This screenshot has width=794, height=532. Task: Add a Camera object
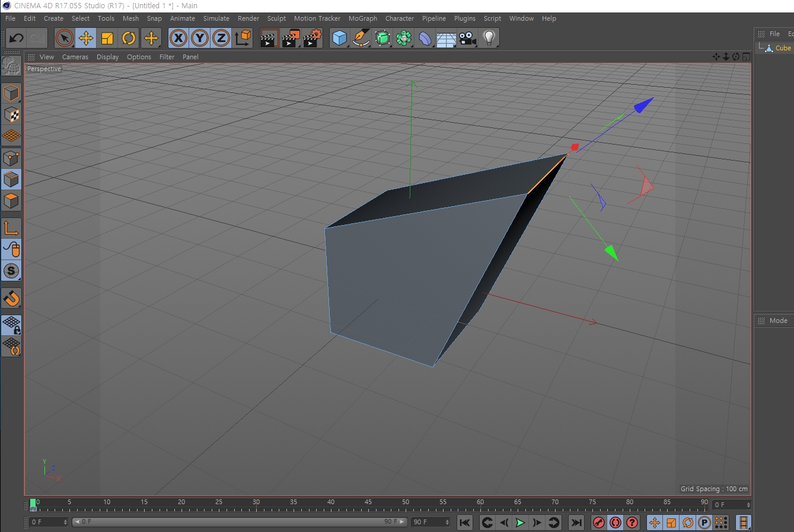467,39
